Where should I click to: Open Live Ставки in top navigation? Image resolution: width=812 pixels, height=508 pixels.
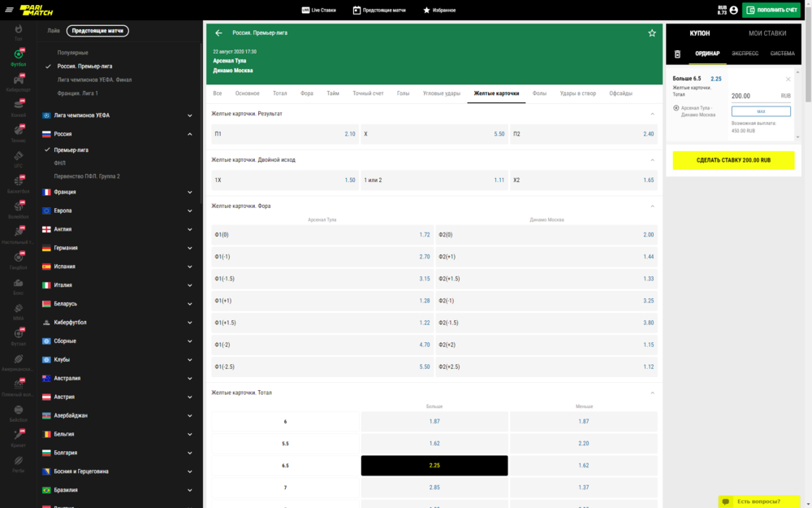pyautogui.click(x=318, y=10)
